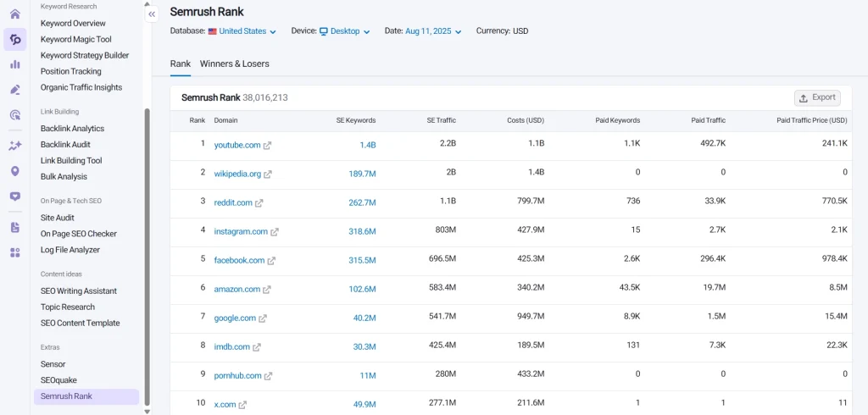Switch to the Rank tab
Image resolution: width=868 pixels, height=415 pixels.
[181, 64]
